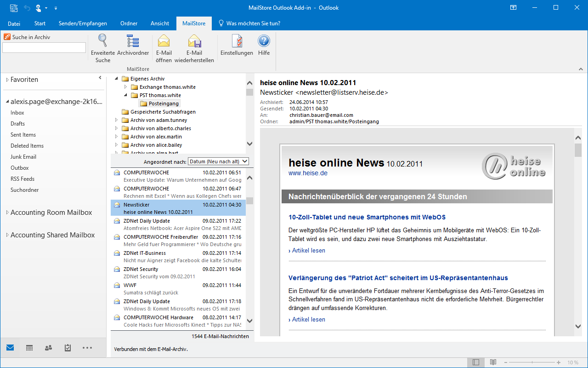Switch to the Ansicht ribbon tab
The width and height of the screenshot is (588, 368).
159,23
